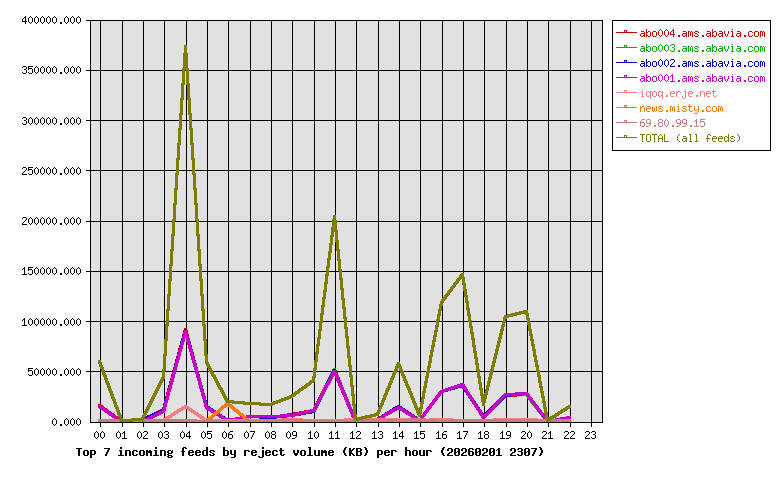This screenshot has height=480, width=780.
Task: Click the 250000.000 y-axis label
Action: pos(51,171)
